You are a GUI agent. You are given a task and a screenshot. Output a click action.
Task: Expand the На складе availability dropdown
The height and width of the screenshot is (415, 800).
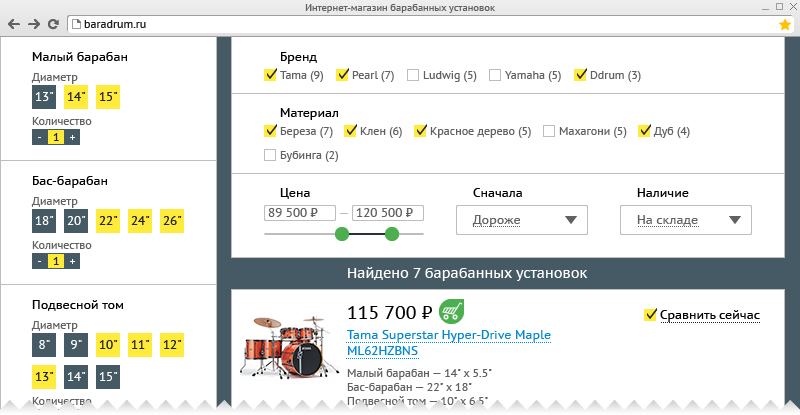coord(685,220)
